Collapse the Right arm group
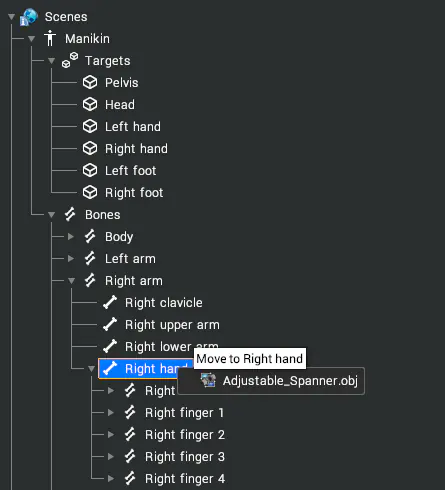The image size is (445, 490). (71, 281)
